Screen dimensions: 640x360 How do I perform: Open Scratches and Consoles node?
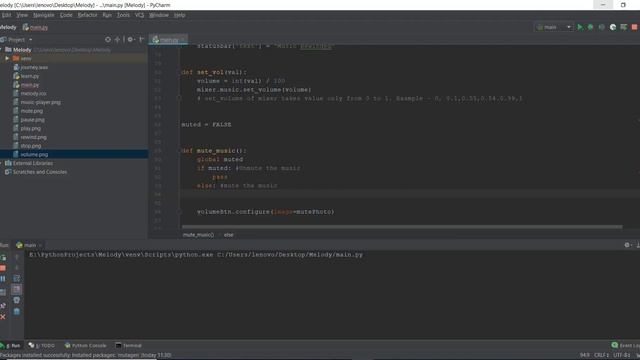pyautogui.click(x=36, y=172)
